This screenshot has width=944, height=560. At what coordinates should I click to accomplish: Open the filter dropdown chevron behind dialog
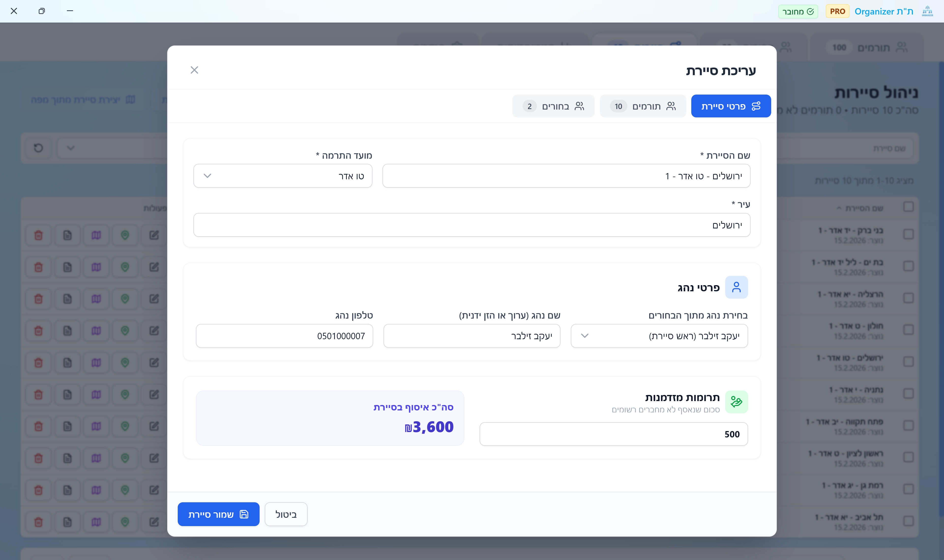(71, 148)
